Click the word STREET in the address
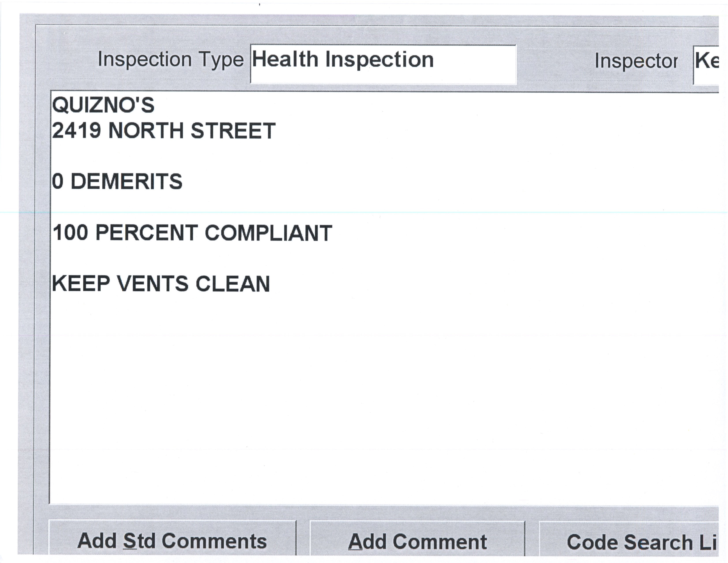 click(x=233, y=130)
